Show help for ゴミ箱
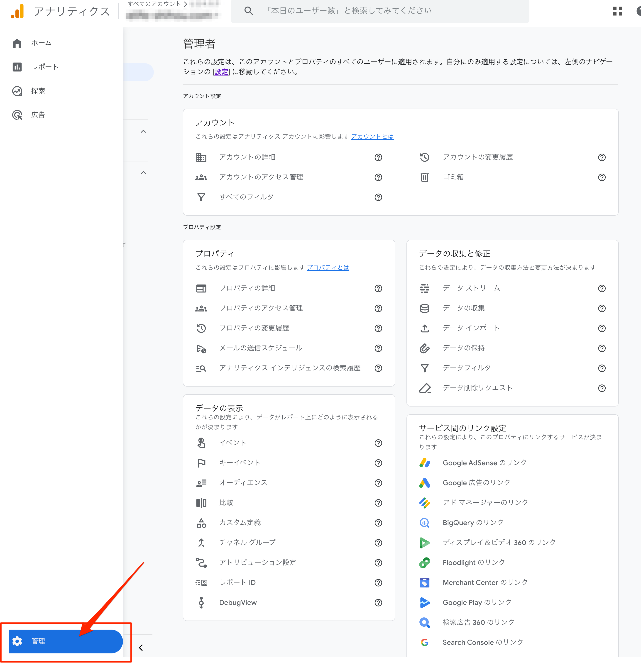Screen dimensions: 641x672 (602, 177)
